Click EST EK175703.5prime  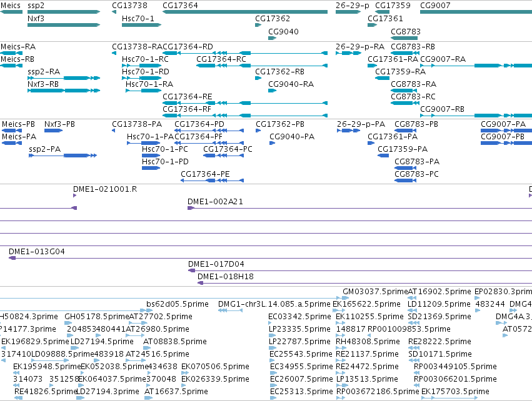tap(455, 392)
